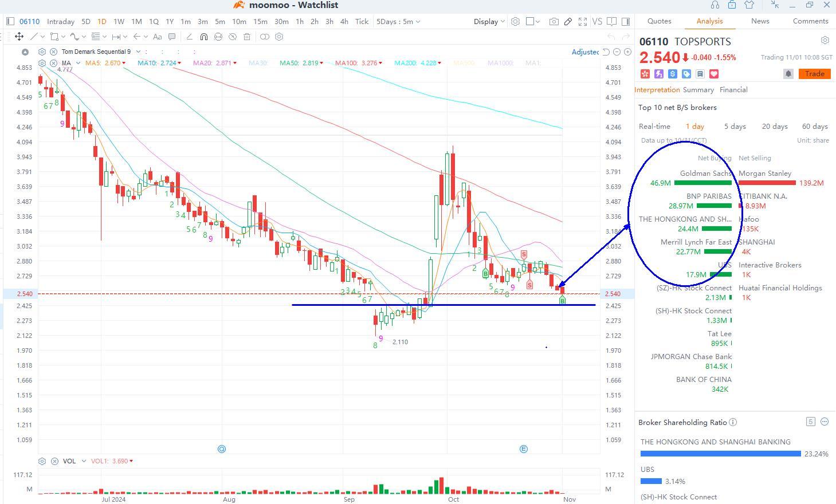
Task: Open the VOL indicator dropdown arrow
Action: (84, 461)
